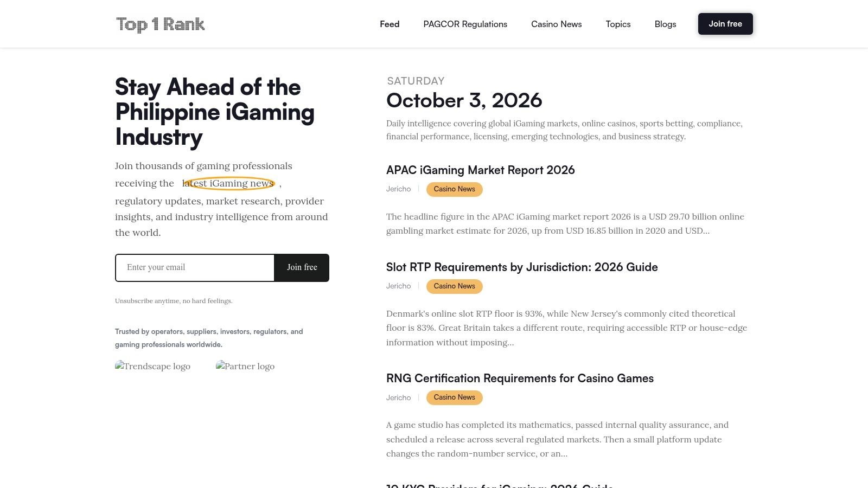
Task: Submit the email form Join free button
Action: coord(302,268)
